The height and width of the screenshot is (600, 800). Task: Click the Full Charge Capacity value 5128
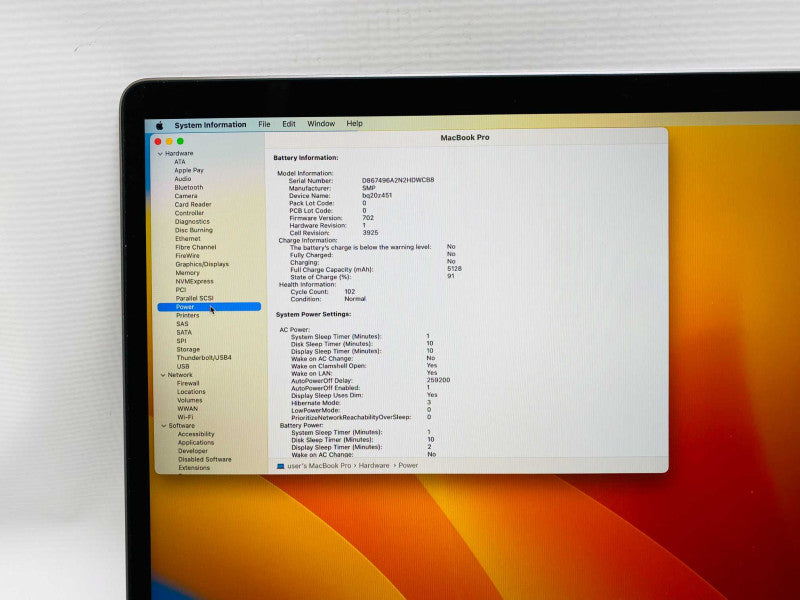tap(454, 269)
